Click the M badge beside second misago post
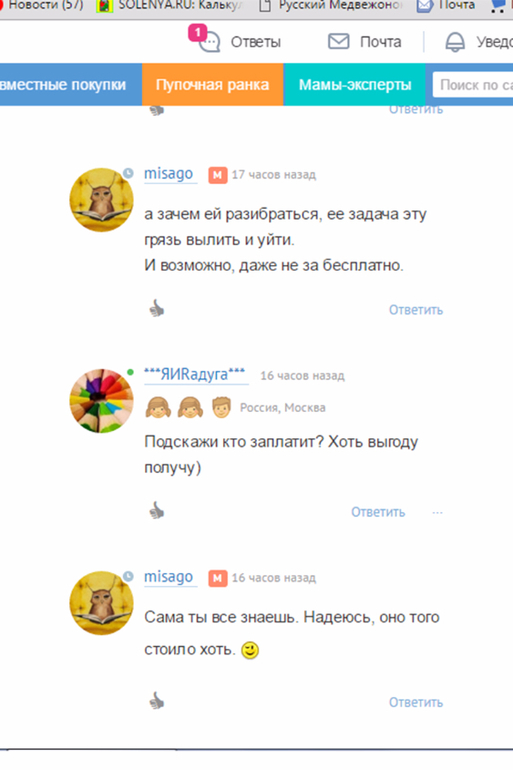 coord(217,578)
